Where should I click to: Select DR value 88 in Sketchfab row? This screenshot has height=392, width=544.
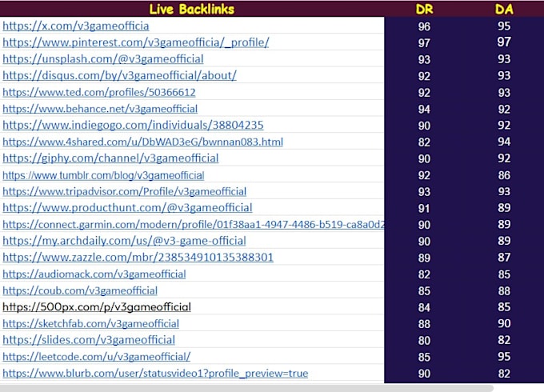pos(424,324)
